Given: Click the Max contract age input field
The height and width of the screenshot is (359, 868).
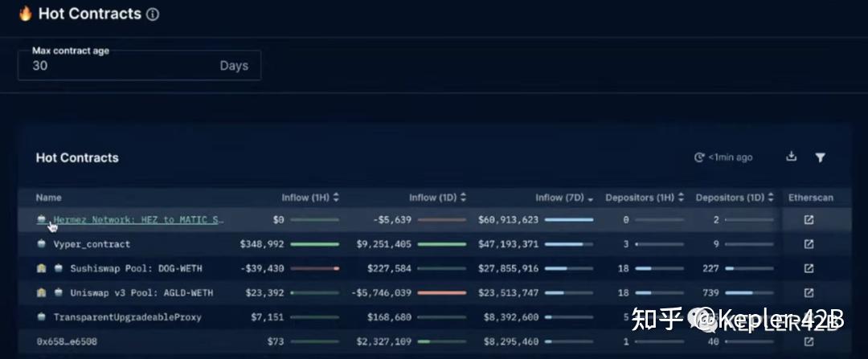Looking at the screenshot, I should point(139,65).
